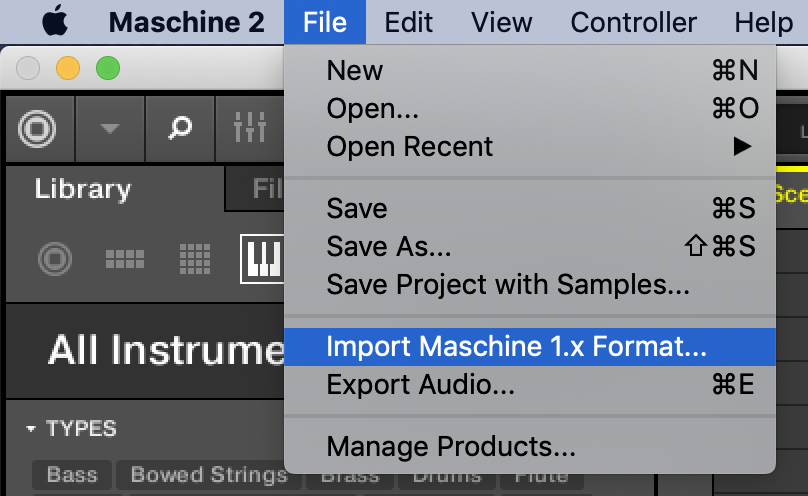
Task: Select the Sounds grid filter icon
Action: tap(195, 260)
